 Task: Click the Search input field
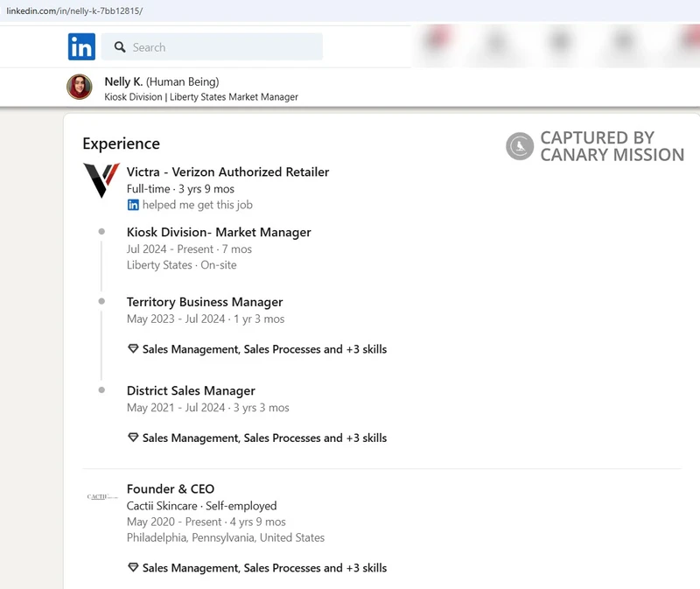click(212, 46)
